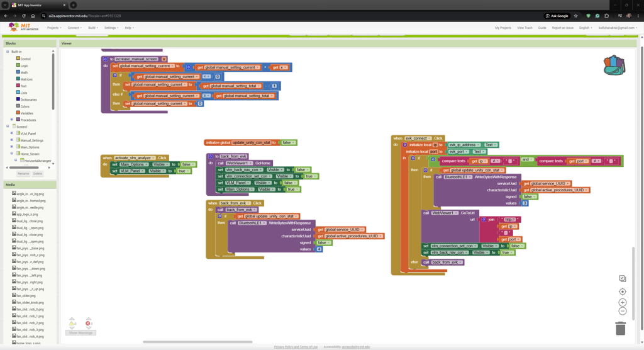Open Privacy Policy and Terms of Use
The width and height of the screenshot is (644, 350).
[296, 347]
